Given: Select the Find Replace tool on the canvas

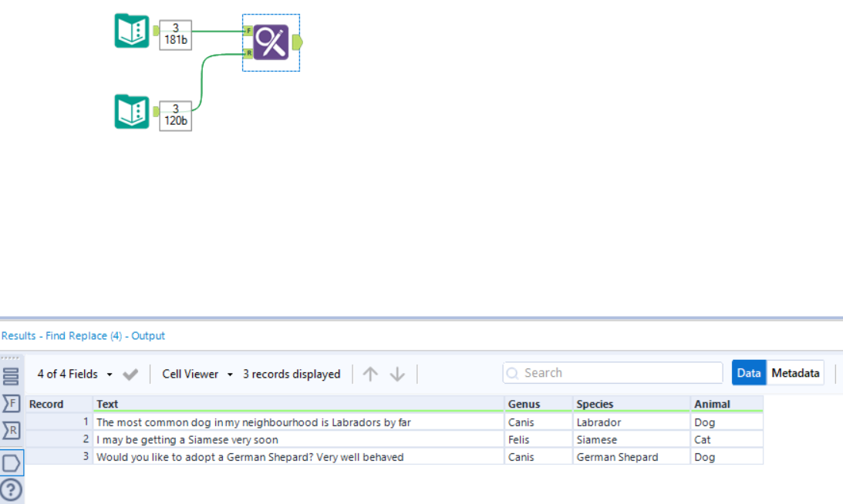Looking at the screenshot, I should click(x=270, y=42).
